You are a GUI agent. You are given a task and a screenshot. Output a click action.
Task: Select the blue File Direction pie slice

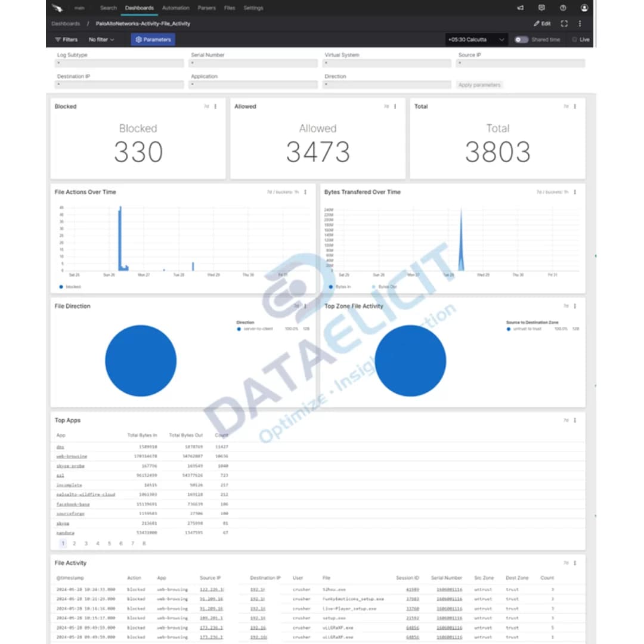[141, 360]
